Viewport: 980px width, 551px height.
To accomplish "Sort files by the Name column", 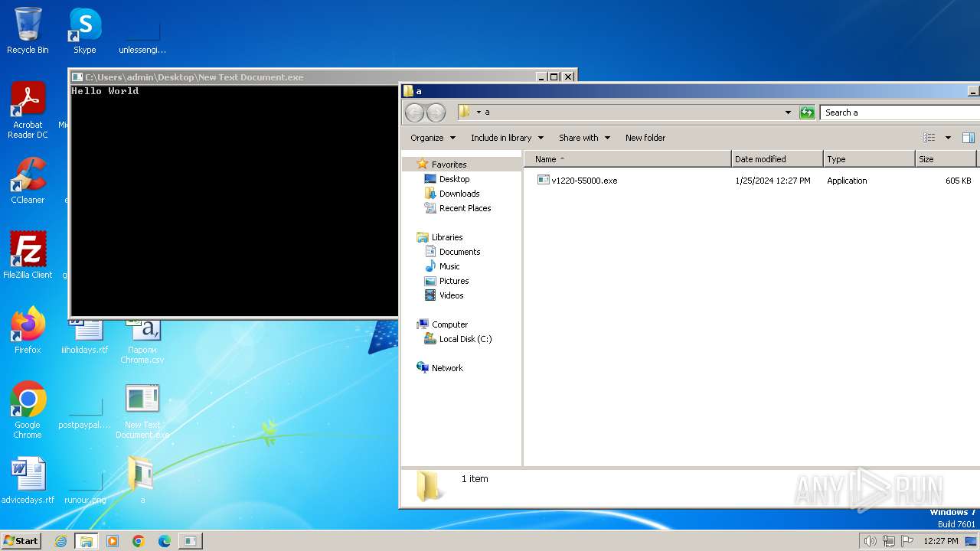I will coord(628,159).
